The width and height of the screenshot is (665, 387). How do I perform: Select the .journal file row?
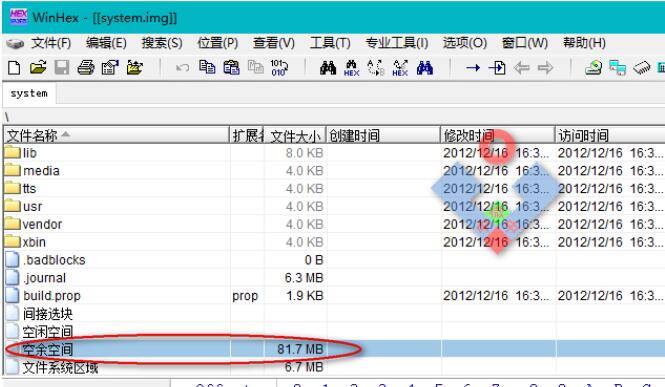click(334, 278)
